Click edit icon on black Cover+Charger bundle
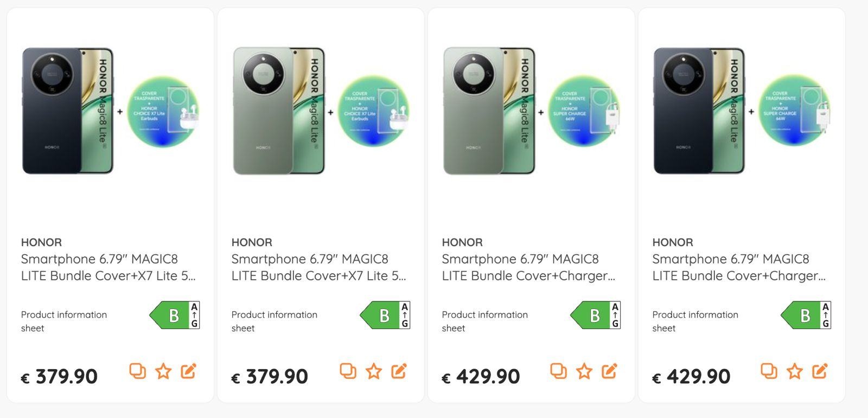 pyautogui.click(x=820, y=371)
